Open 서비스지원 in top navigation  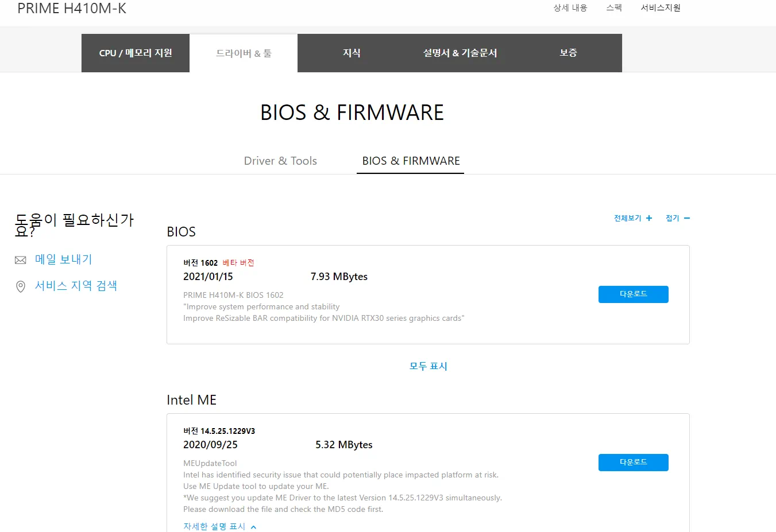pos(661,8)
